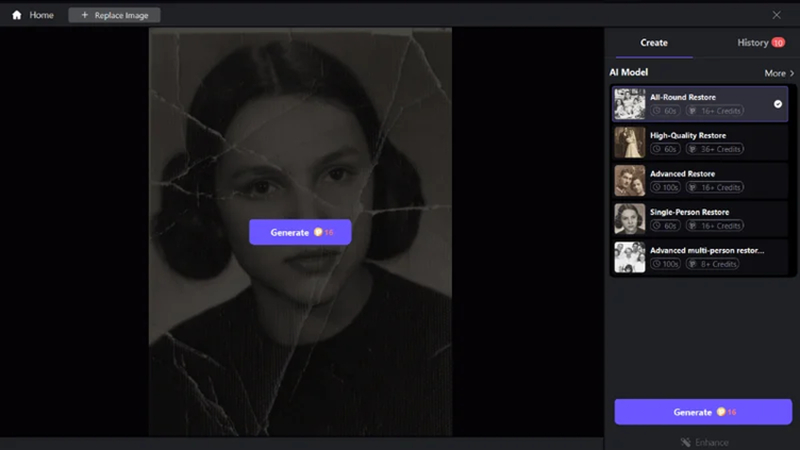Viewport: 800px width, 450px height.
Task: Select the Advanced Restore model
Action: pyautogui.click(x=699, y=181)
